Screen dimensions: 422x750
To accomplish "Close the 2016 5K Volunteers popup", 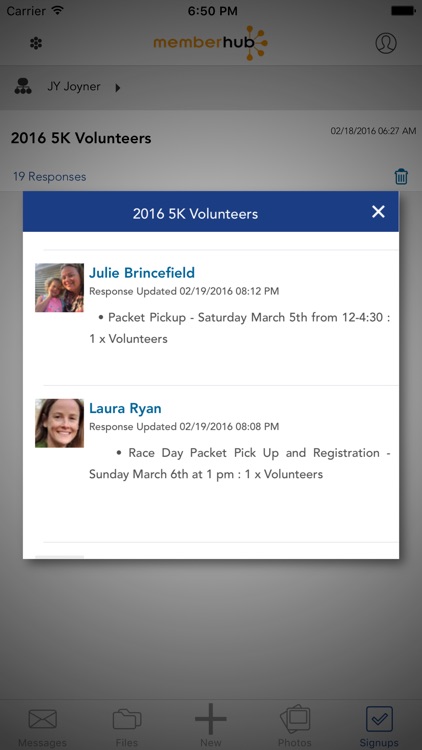I will (378, 212).
